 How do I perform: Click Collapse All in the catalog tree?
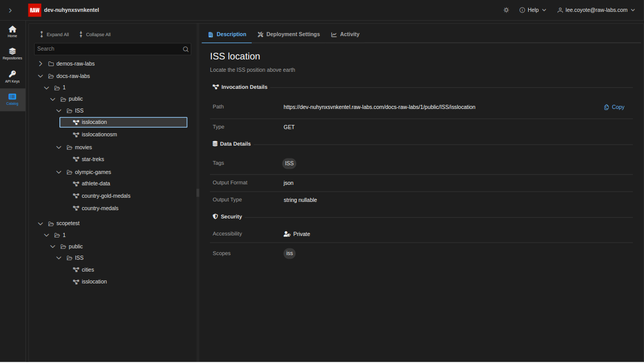95,35
